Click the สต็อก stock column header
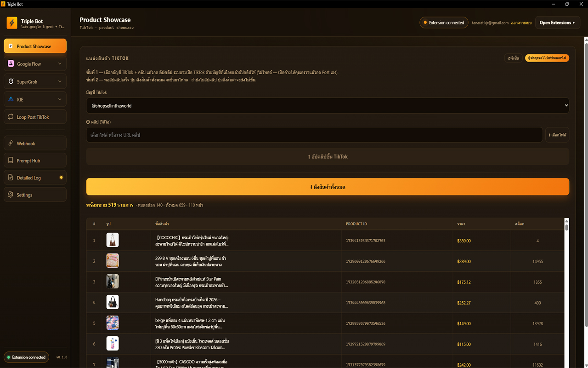 520,224
